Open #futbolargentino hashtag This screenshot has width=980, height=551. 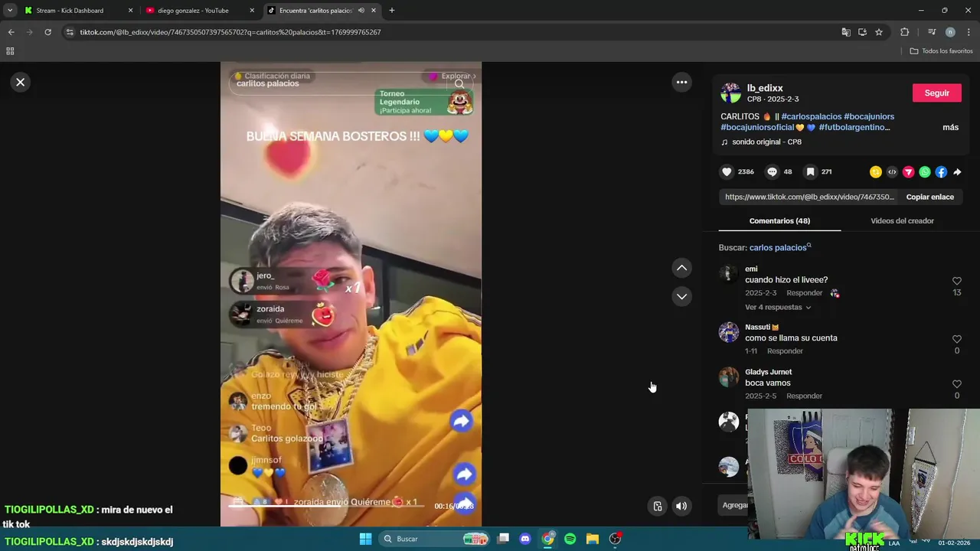(x=854, y=127)
